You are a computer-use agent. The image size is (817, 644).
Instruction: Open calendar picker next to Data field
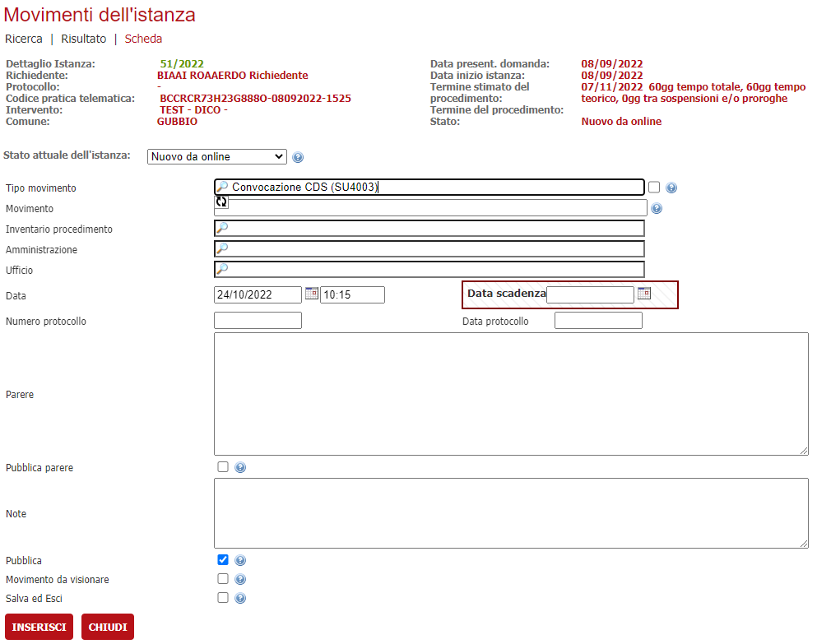[311, 293]
